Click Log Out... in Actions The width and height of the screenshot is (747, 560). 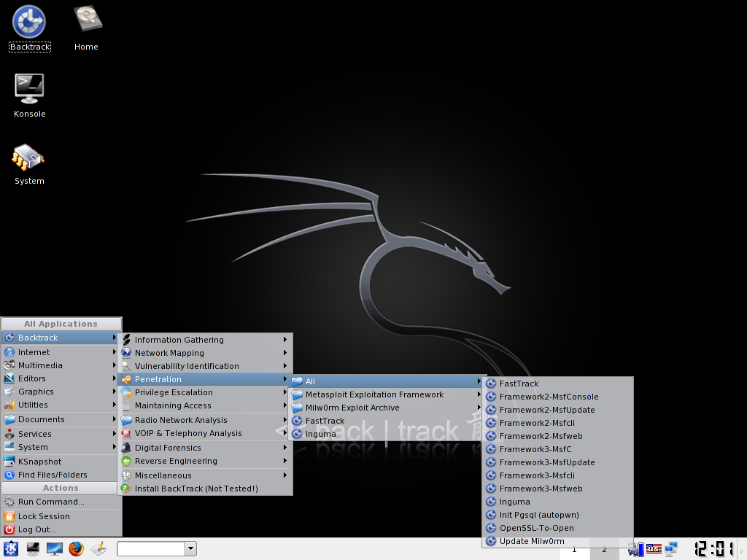[37, 529]
